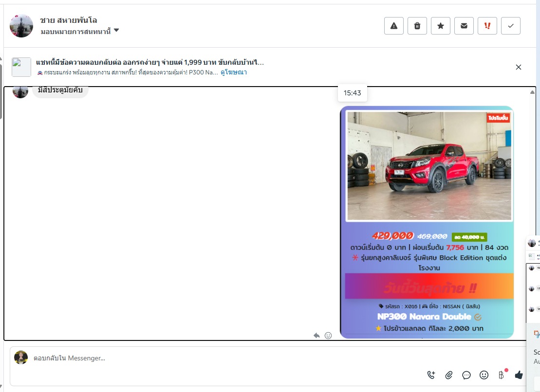Delete conversation with the trash icon
The image size is (540, 392).
pos(417,26)
